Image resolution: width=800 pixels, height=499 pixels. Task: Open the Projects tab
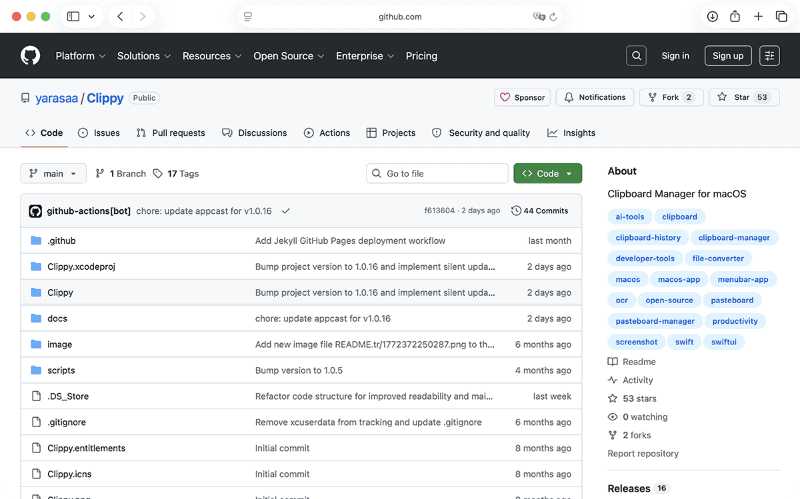pyautogui.click(x=391, y=133)
